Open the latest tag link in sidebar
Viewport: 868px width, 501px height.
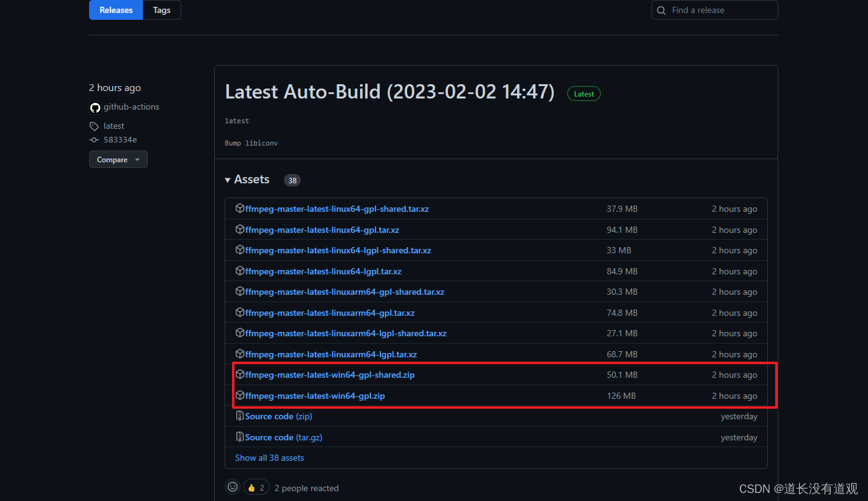114,126
